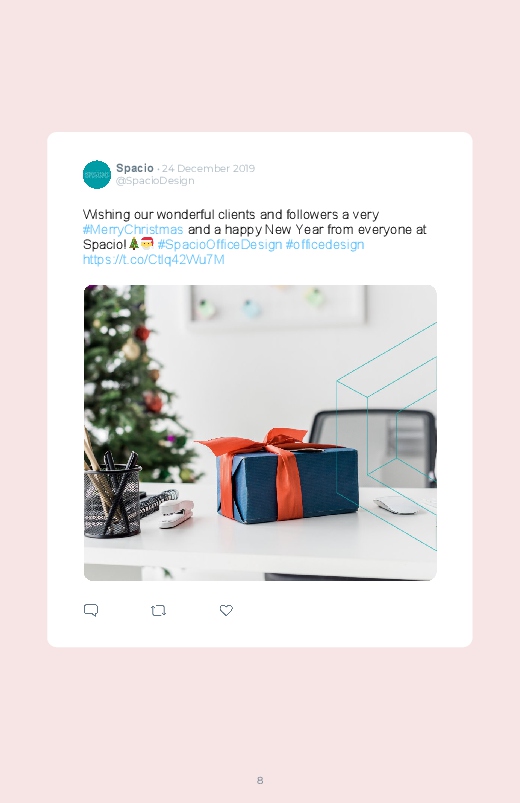Like the tweet with the heart icon

click(x=226, y=610)
